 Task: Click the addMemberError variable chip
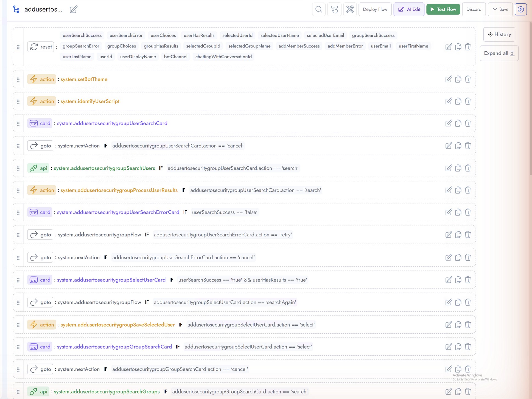(345, 46)
